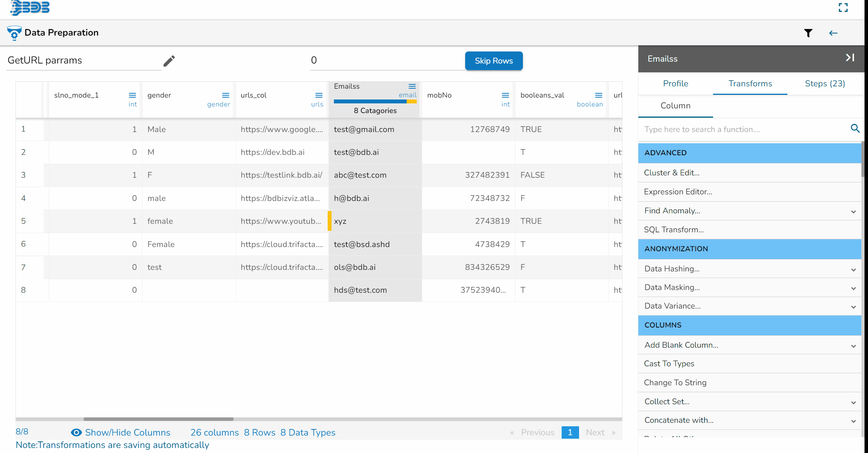This screenshot has width=868, height=453.
Task: Enter fullscreen mode using the expand icon
Action: [843, 8]
